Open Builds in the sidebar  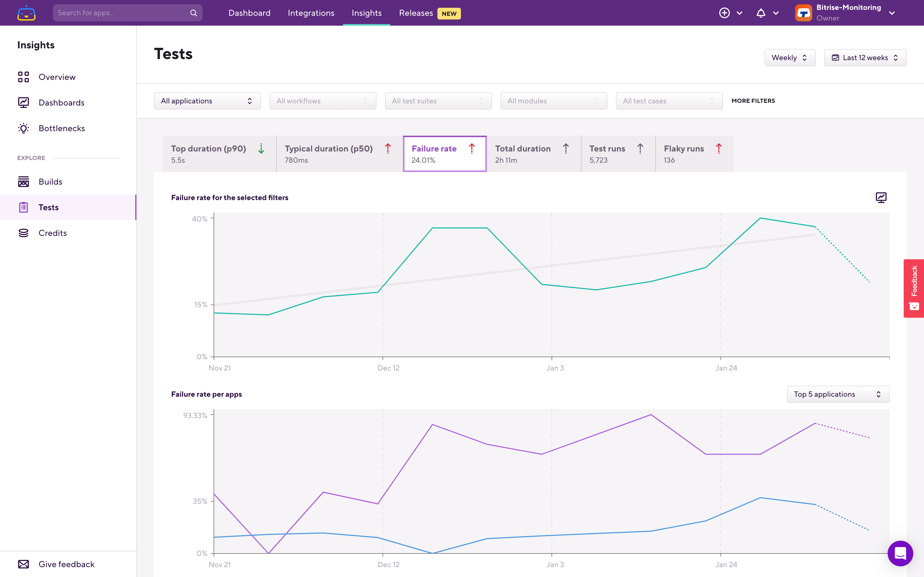50,182
